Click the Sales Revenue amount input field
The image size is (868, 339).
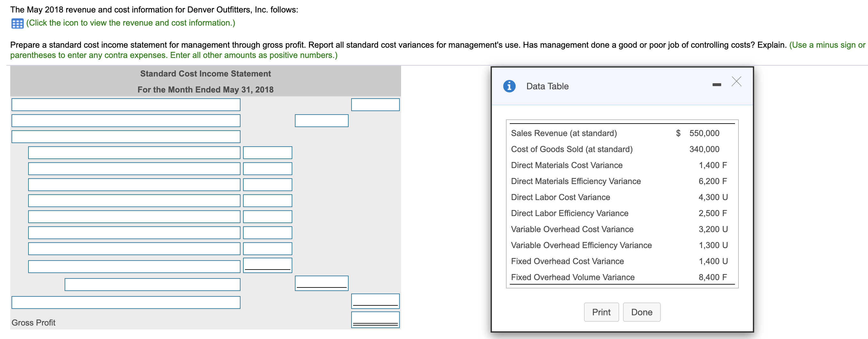pos(375,105)
